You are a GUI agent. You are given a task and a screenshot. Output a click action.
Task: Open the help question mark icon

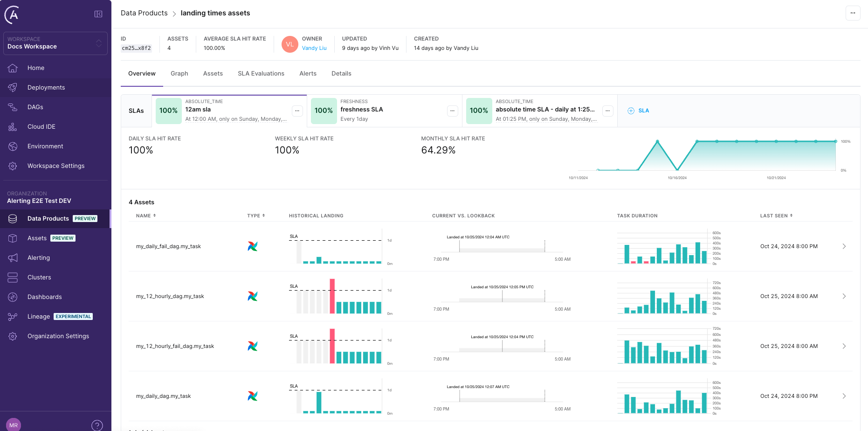(x=97, y=425)
